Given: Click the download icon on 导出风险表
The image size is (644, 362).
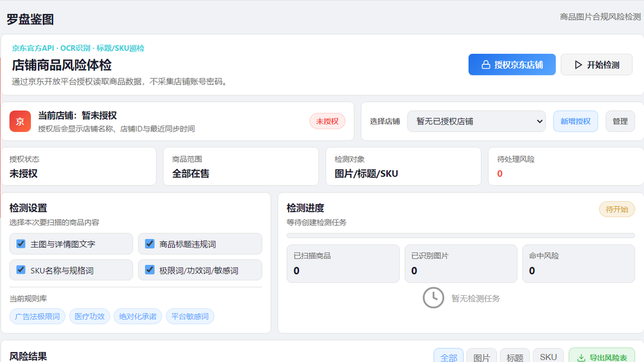Looking at the screenshot, I should [x=581, y=358].
